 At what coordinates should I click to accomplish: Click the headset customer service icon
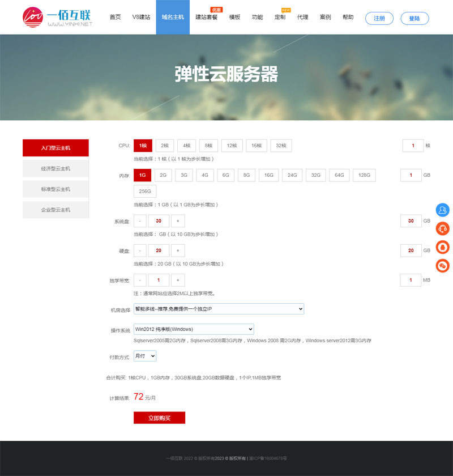(x=442, y=229)
